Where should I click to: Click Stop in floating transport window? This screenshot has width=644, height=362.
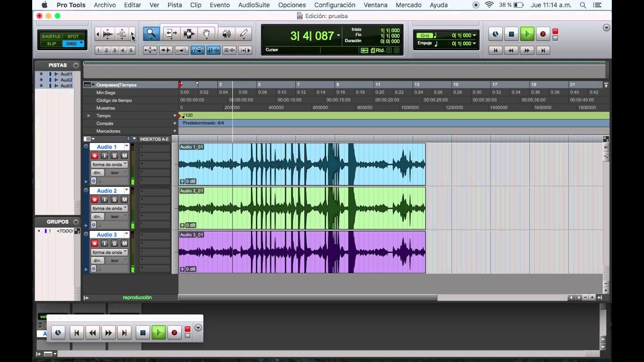[x=143, y=332]
